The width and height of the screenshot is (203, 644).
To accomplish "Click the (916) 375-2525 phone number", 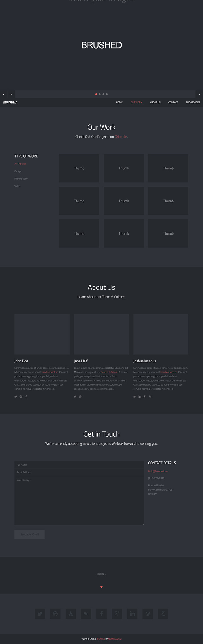I will [x=156, y=478].
